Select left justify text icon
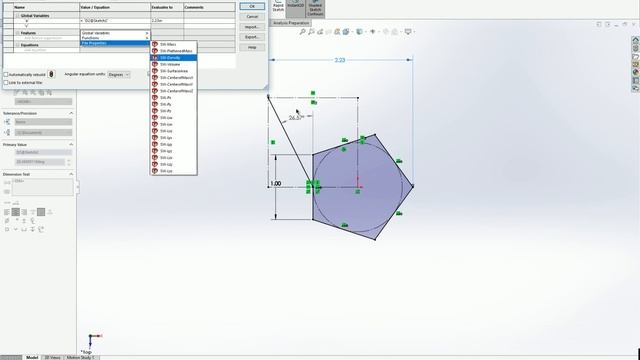640x360 pixels. pos(7,212)
